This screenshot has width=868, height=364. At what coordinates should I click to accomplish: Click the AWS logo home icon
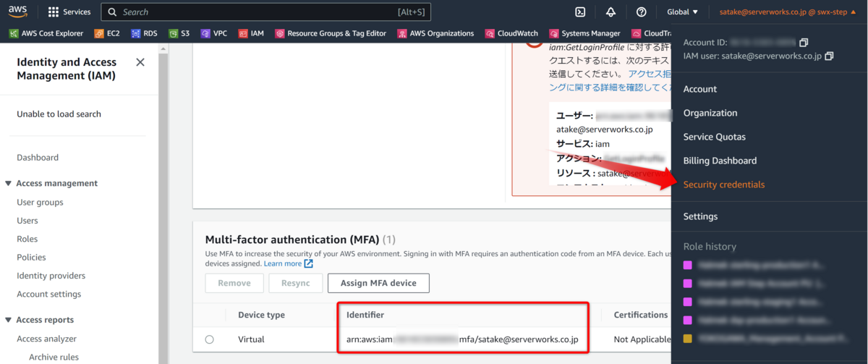[18, 12]
